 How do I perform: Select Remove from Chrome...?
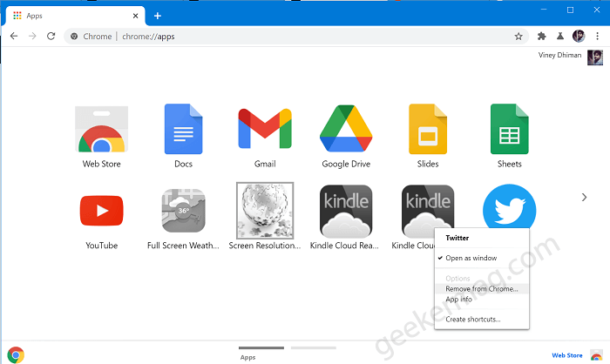click(x=482, y=289)
